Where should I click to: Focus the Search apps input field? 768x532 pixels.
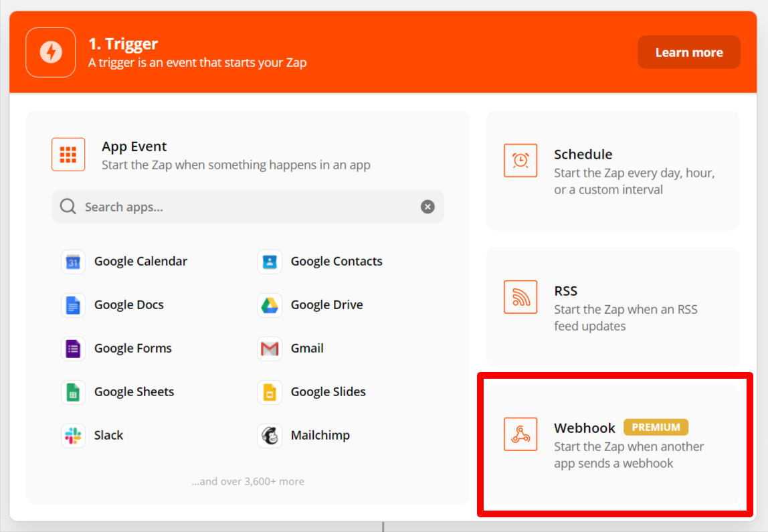(248, 207)
